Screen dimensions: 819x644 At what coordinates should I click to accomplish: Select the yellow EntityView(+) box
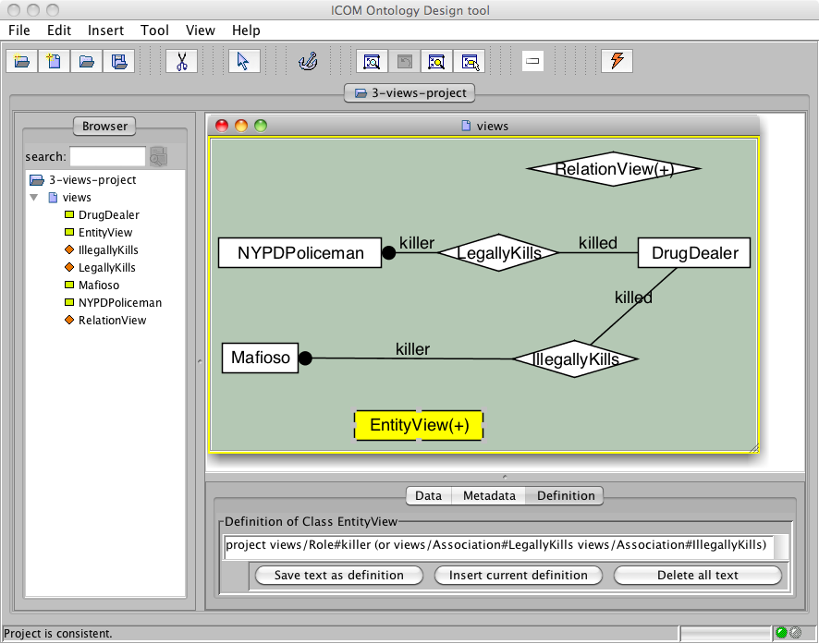tap(419, 425)
